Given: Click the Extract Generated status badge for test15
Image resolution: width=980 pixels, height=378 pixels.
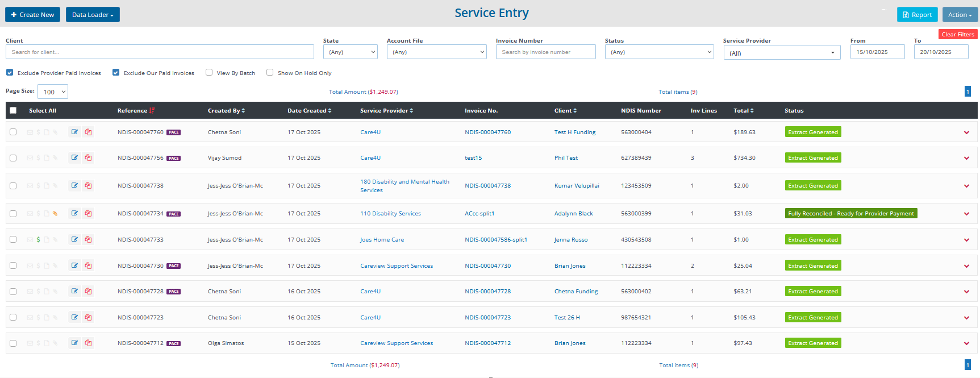Looking at the screenshot, I should coord(812,158).
